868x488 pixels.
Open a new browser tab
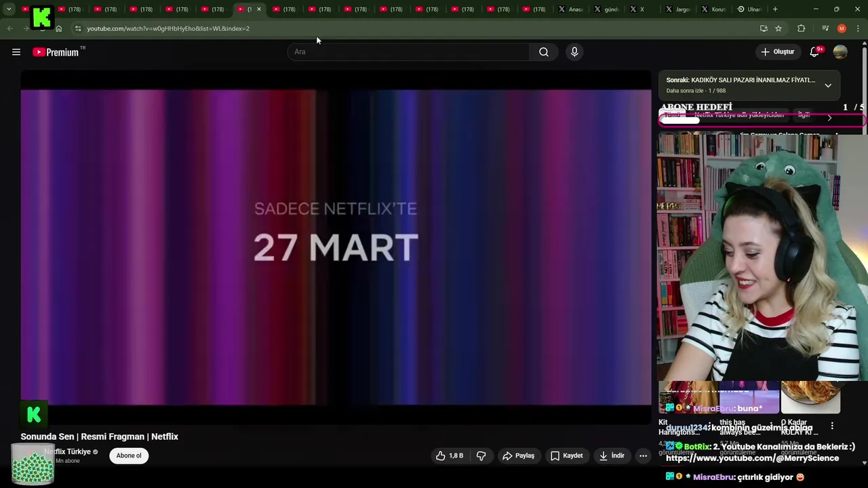pyautogui.click(x=775, y=9)
